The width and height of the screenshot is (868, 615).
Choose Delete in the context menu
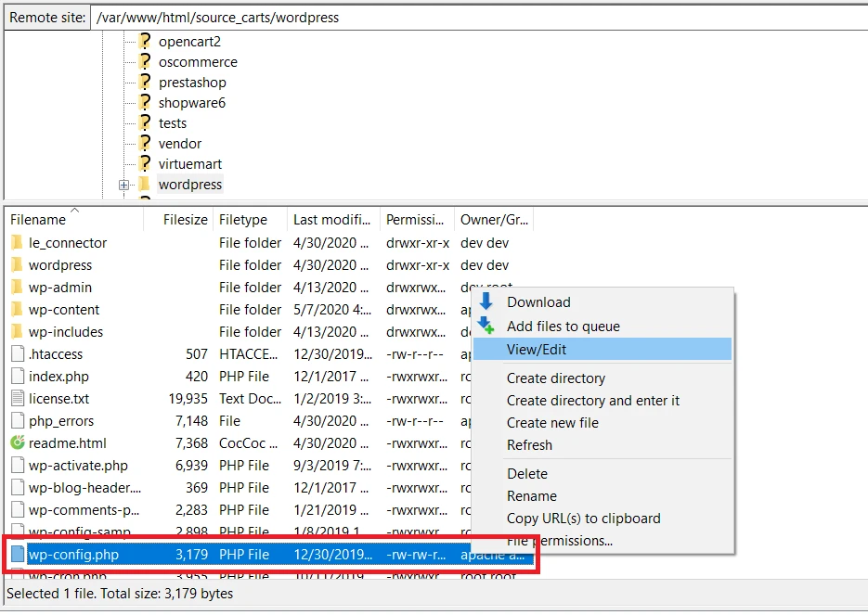[602, 473]
